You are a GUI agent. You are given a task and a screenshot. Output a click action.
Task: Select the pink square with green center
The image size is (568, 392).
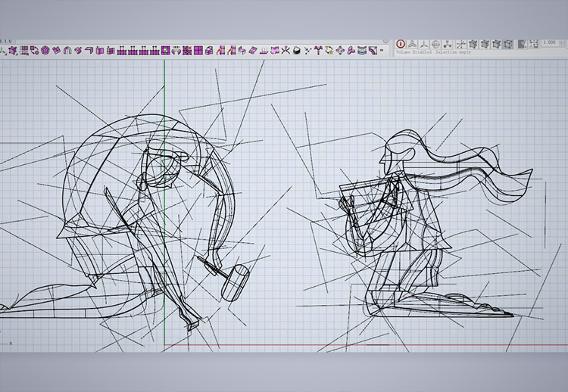pos(165,51)
